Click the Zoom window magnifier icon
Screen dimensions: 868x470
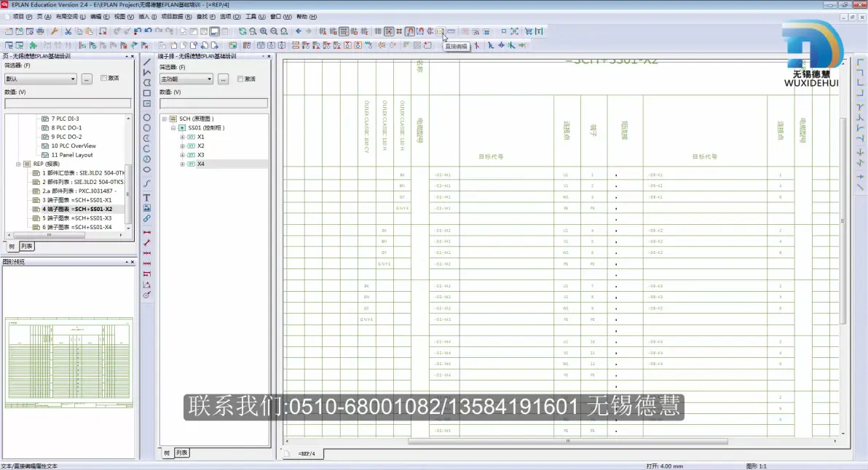click(x=253, y=31)
